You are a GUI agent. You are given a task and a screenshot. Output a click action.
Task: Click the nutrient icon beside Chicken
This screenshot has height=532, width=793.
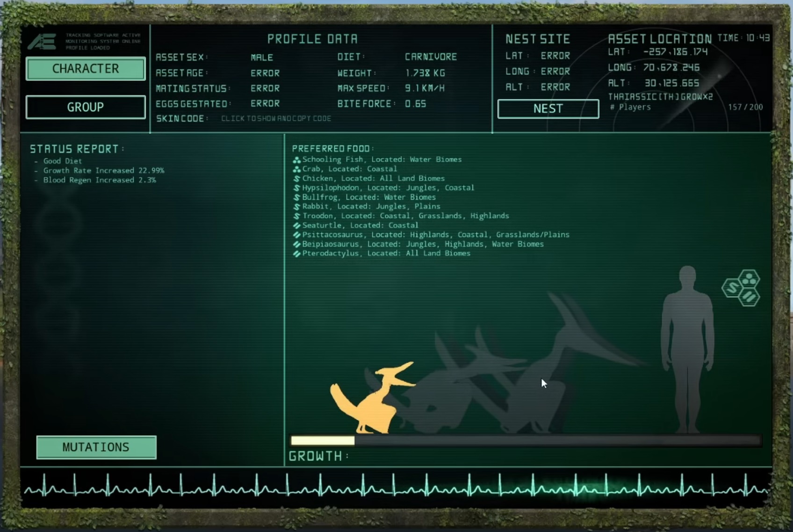click(x=296, y=179)
